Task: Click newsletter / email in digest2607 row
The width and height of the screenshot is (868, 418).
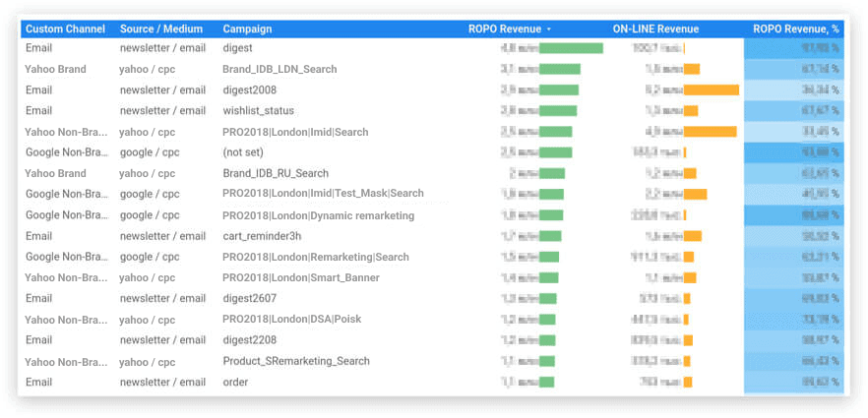Action: point(162,299)
